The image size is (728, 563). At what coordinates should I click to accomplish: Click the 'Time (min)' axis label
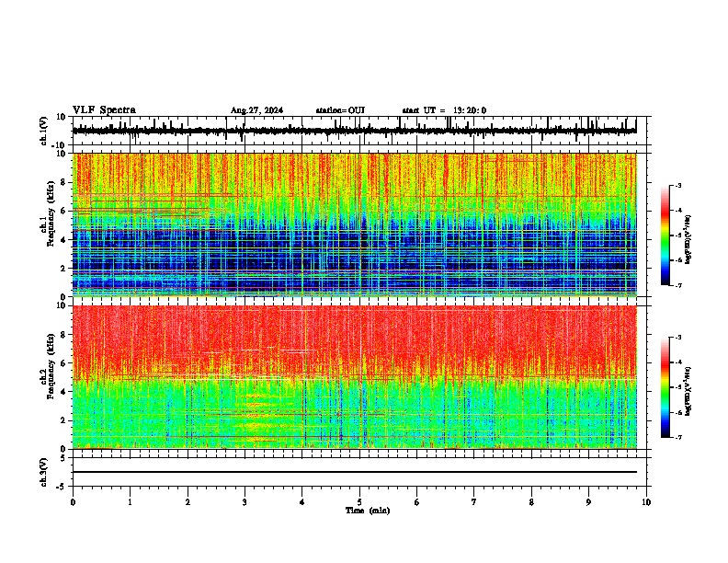pos(368,511)
